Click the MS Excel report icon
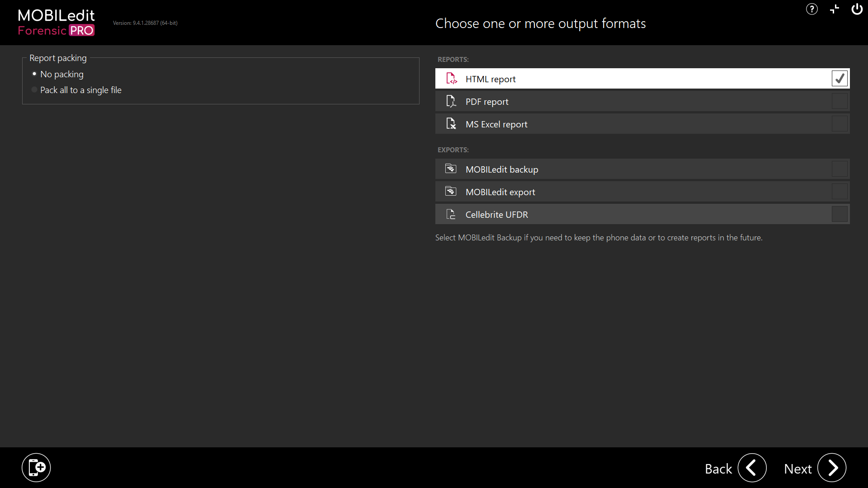This screenshot has height=488, width=868. point(451,124)
